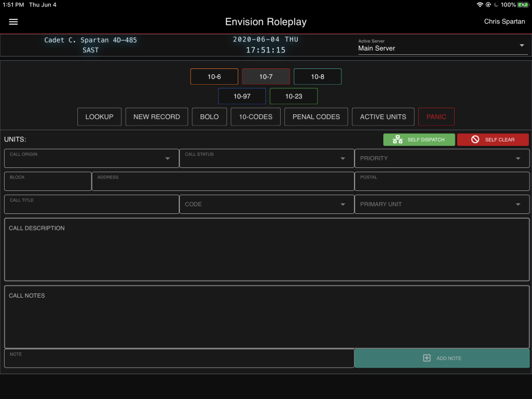
Task: Open the Penal Codes list
Action: click(316, 117)
